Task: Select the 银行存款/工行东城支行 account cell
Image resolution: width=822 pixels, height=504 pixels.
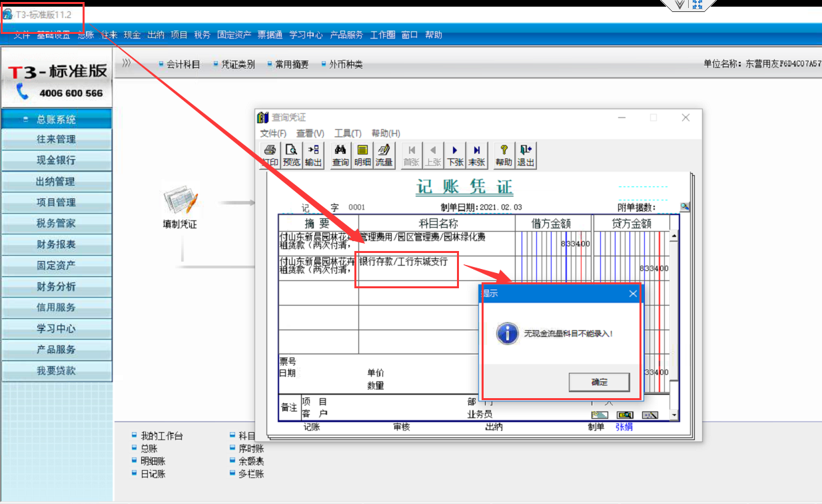Action: tap(436, 268)
